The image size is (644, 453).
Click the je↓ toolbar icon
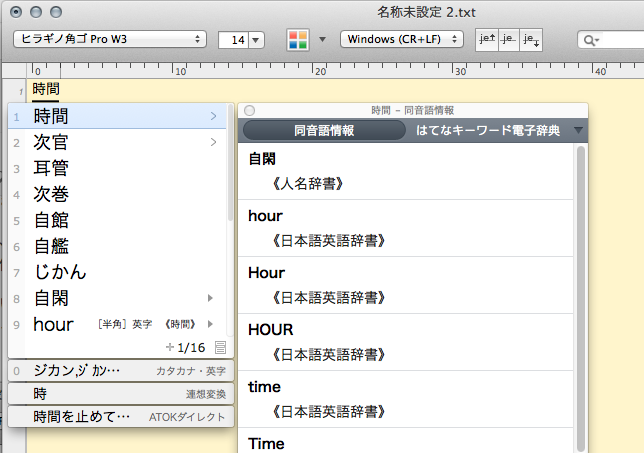coord(531,39)
